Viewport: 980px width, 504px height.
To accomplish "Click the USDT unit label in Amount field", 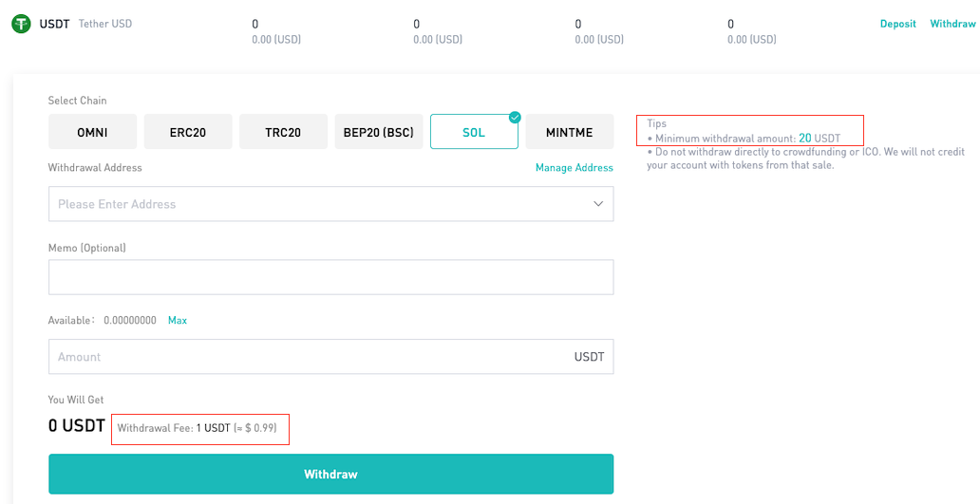I will 590,357.
